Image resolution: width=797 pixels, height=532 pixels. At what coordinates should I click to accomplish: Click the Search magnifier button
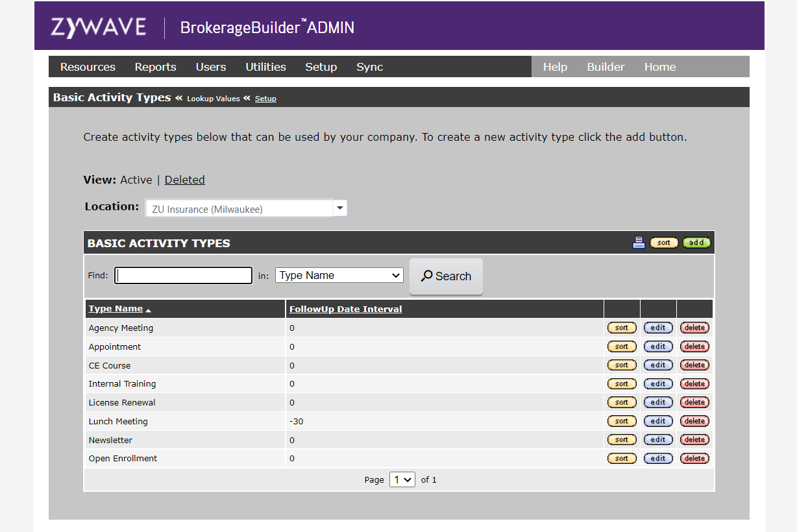pos(446,276)
